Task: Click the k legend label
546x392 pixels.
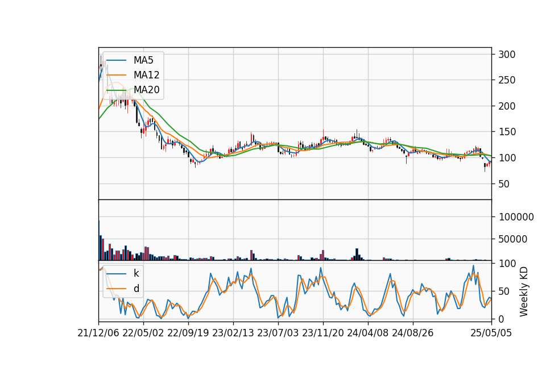Action: coord(136,273)
